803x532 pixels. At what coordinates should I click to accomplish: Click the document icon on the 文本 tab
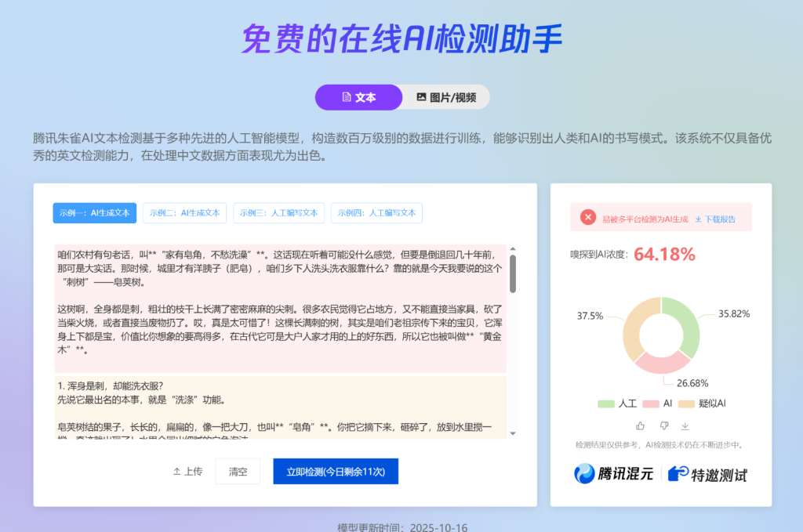[x=346, y=96]
